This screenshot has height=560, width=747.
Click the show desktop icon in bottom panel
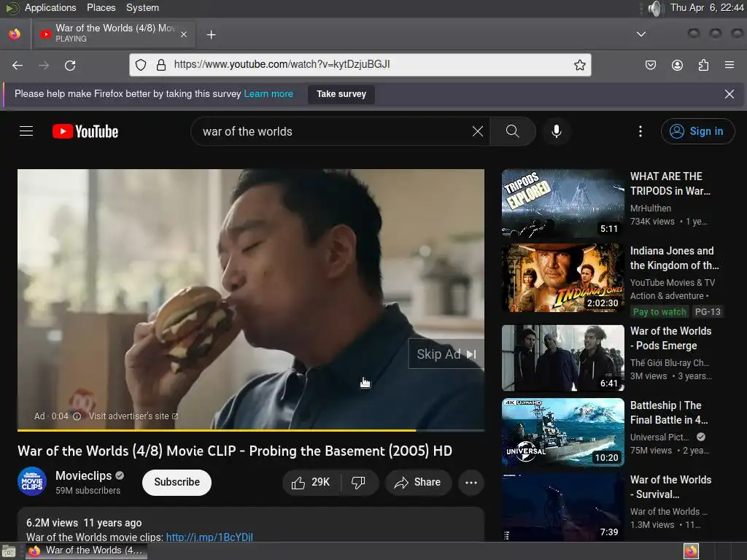[x=8, y=551]
